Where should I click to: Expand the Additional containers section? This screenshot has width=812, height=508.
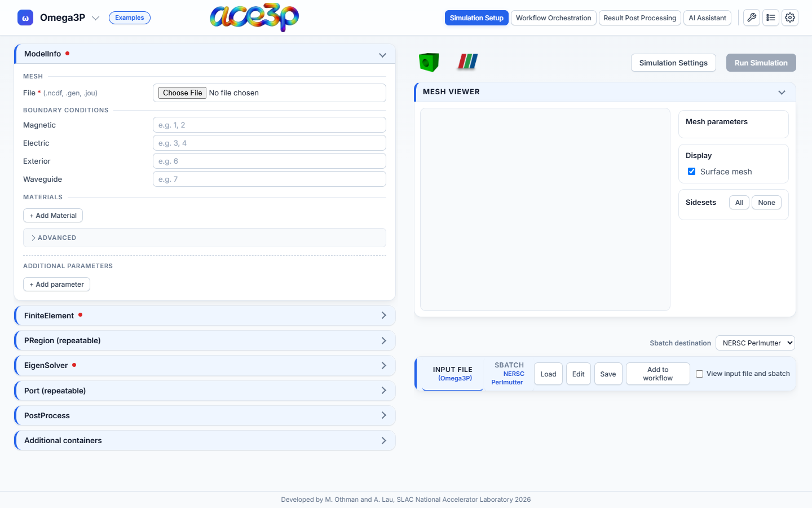pyautogui.click(x=205, y=440)
